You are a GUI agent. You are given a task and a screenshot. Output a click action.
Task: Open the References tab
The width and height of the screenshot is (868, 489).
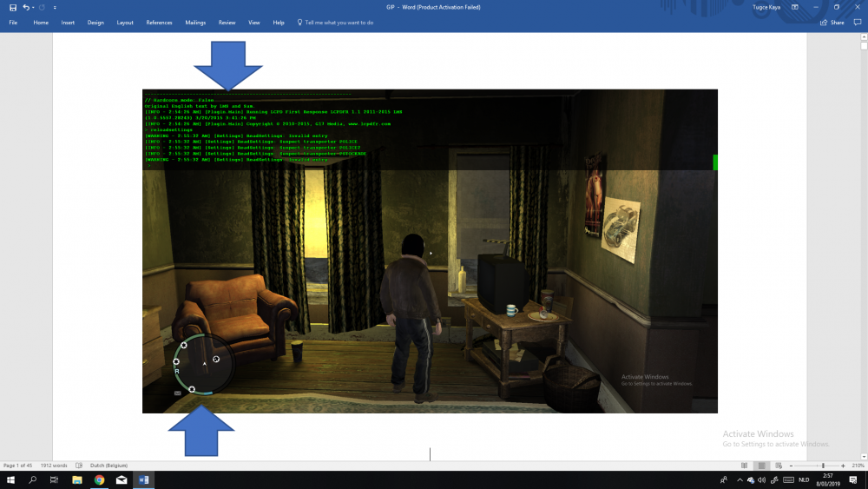click(x=159, y=23)
